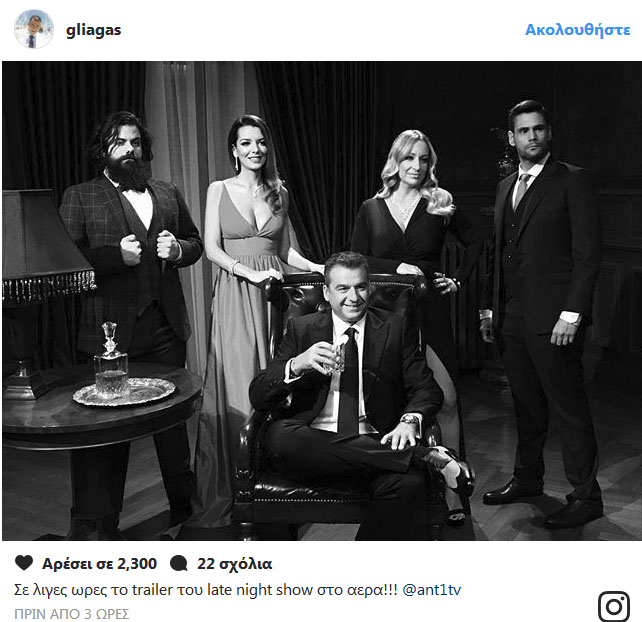Screen dimensions: 642x622
Task: Open the comment speech-bubble icon
Action: click(x=179, y=563)
